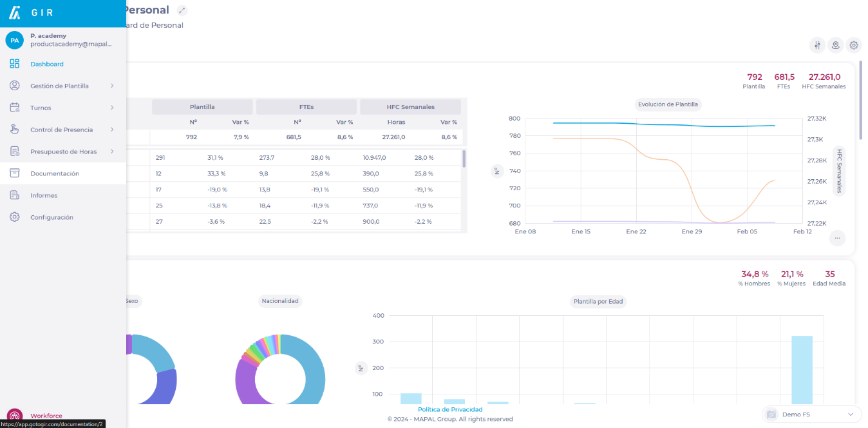
Task: Click the Dashboard grid icon in sidebar
Action: coord(14,64)
